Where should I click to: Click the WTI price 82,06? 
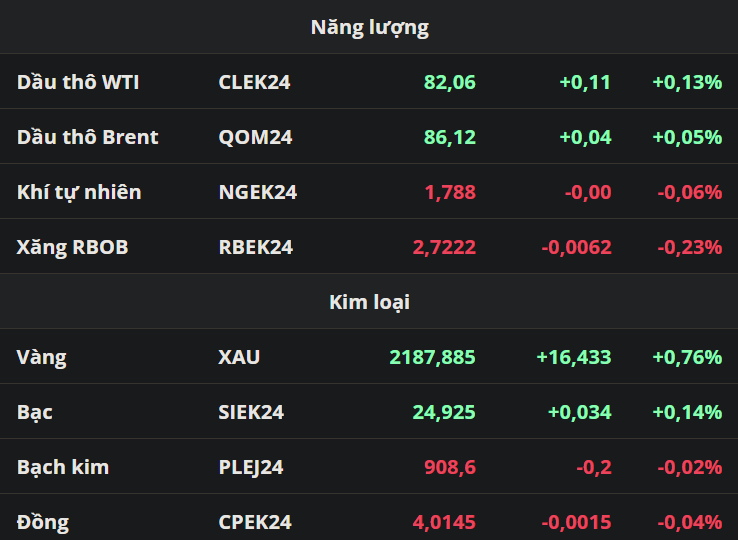point(449,82)
